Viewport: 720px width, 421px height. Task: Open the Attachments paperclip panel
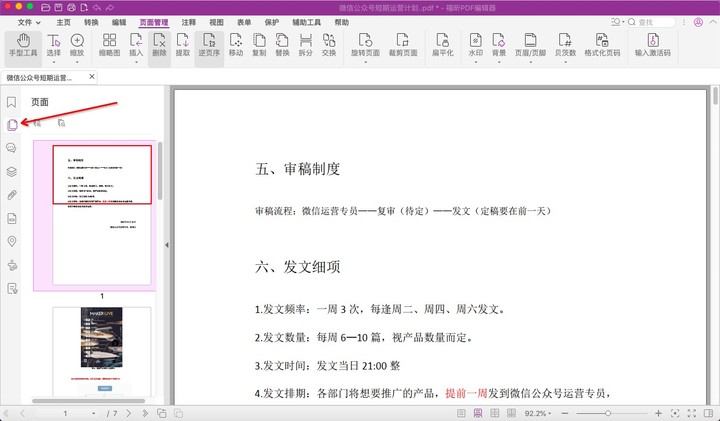pos(11,195)
